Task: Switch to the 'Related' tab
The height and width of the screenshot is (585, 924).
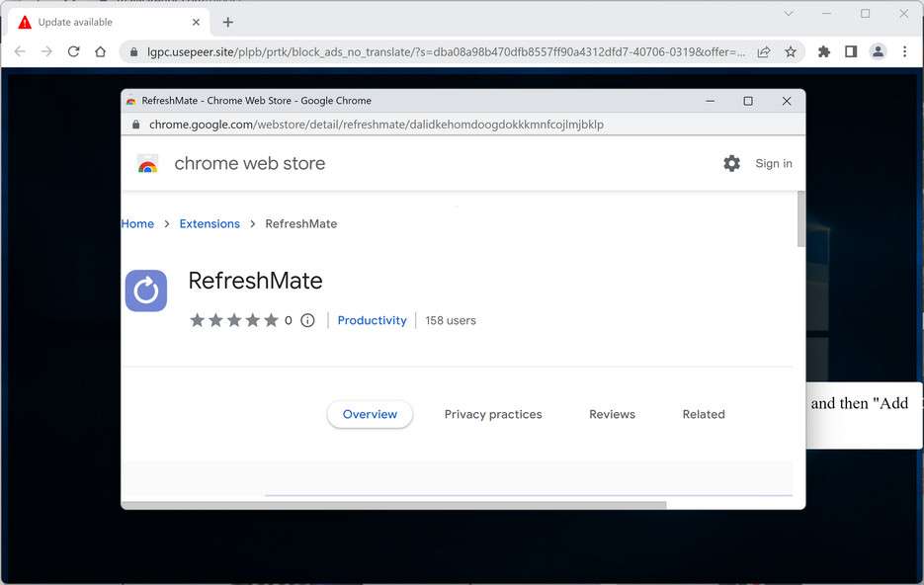Action: pyautogui.click(x=704, y=414)
